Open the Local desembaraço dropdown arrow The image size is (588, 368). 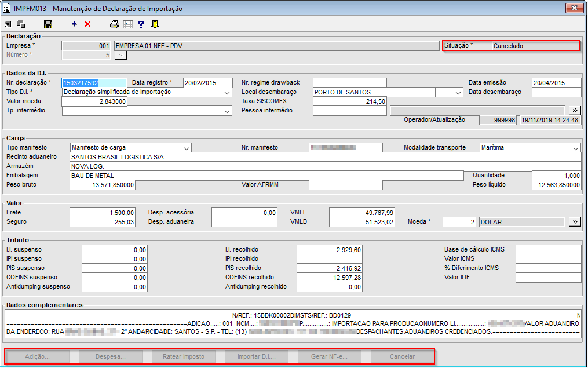coord(456,92)
